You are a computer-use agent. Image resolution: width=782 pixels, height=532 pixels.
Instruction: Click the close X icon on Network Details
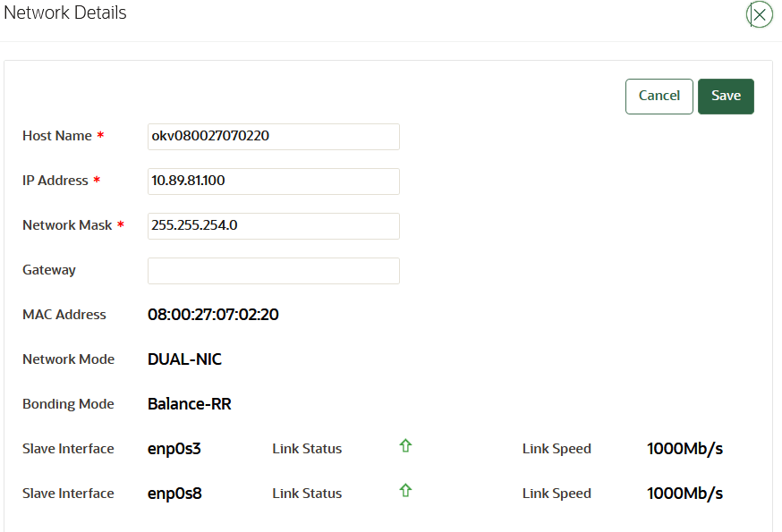[x=759, y=15]
